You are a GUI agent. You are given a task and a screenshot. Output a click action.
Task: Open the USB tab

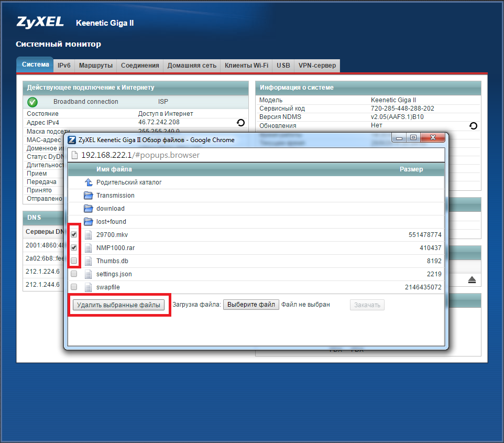pos(283,66)
